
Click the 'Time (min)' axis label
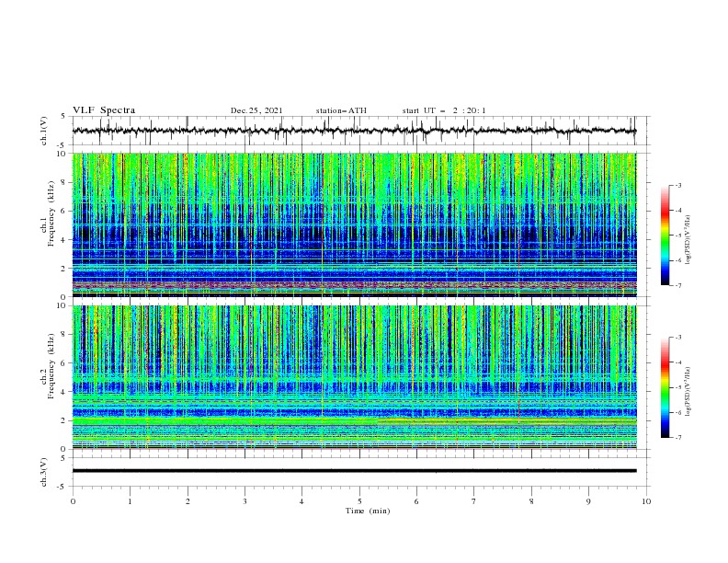click(x=368, y=511)
